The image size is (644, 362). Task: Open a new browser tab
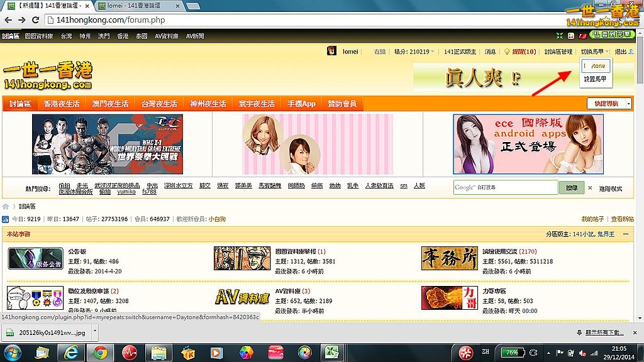click(x=193, y=6)
